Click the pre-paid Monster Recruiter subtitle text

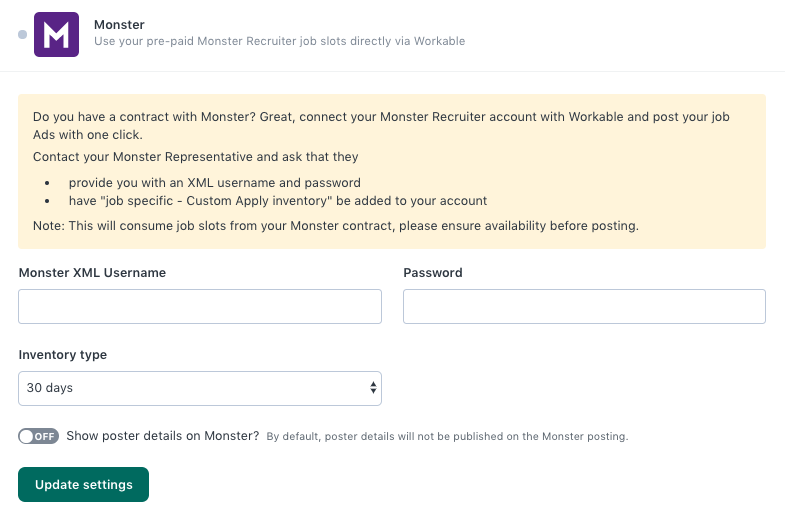pos(279,41)
